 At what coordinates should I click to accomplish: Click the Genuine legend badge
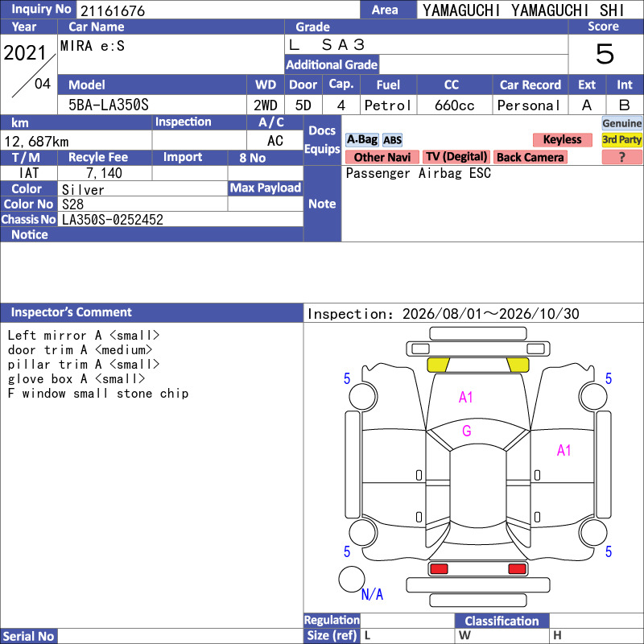pyautogui.click(x=621, y=123)
